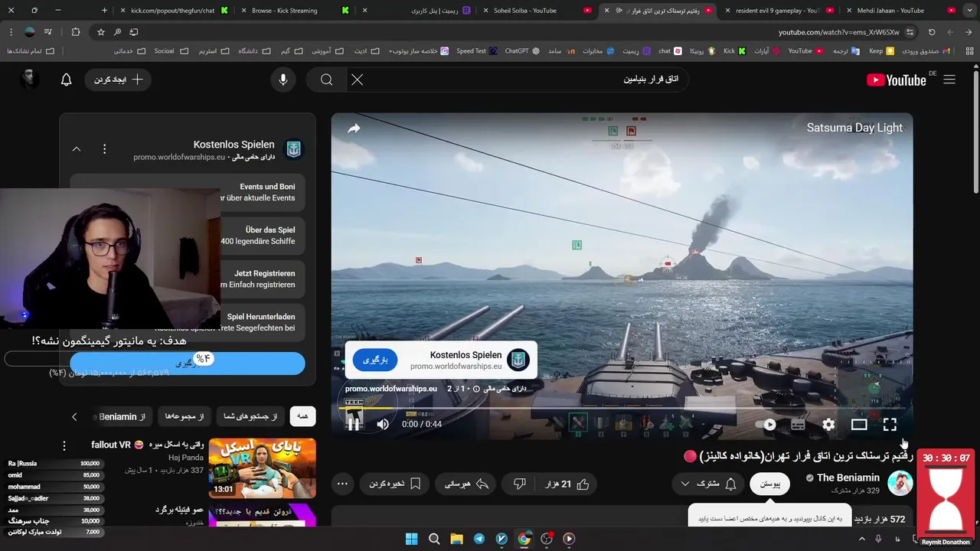The image size is (980, 551).
Task: Expand the مشترک subscription notification dropdown
Action: click(x=708, y=484)
